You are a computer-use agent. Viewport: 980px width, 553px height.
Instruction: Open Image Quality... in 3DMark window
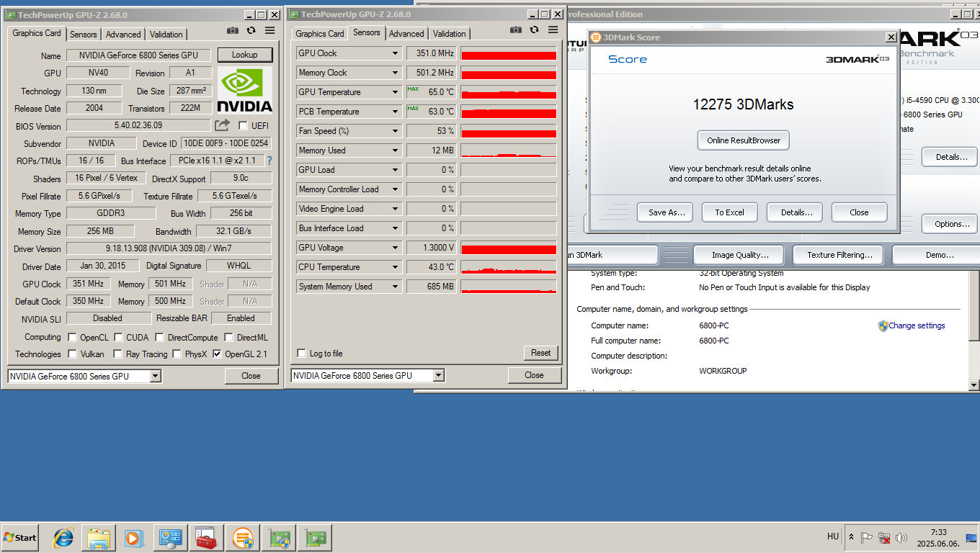pos(740,255)
